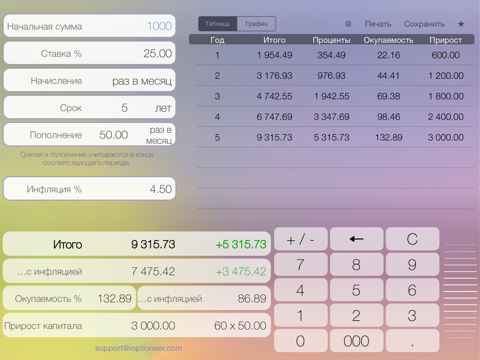480x360 pixels.
Task: Click payback value 69.38
Action: click(388, 96)
